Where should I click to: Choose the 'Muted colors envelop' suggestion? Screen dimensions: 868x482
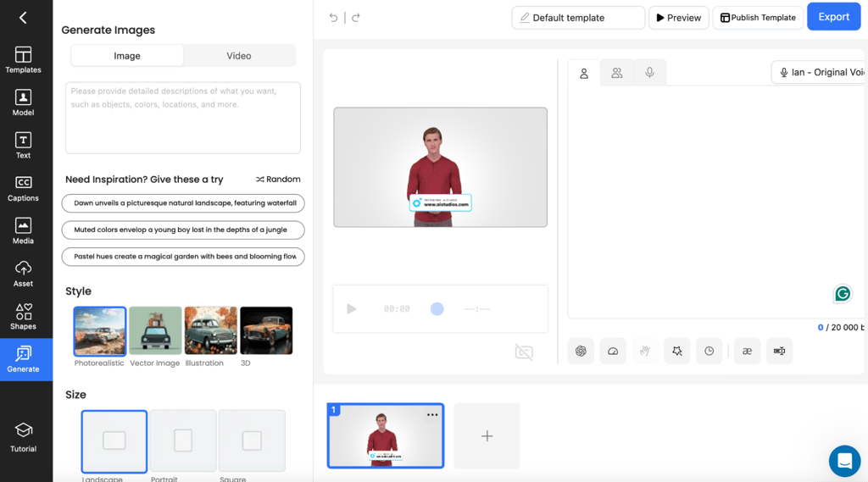point(183,230)
